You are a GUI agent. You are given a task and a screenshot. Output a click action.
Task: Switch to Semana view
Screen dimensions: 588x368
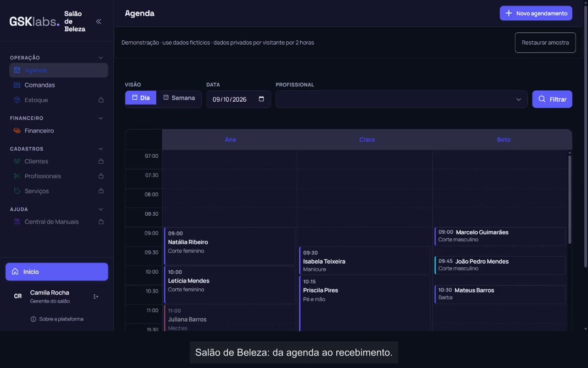(x=179, y=98)
